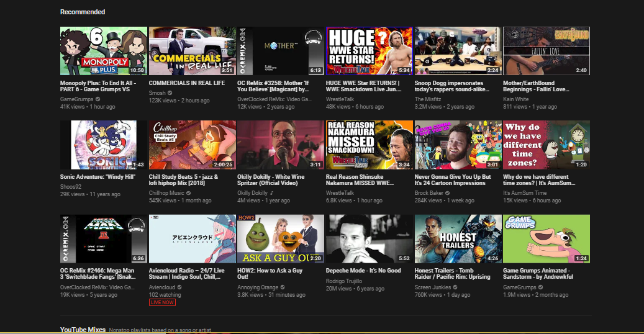This screenshot has width=644, height=334.
Task: Click title 'Why do we have different time zones?'
Action: click(x=539, y=179)
